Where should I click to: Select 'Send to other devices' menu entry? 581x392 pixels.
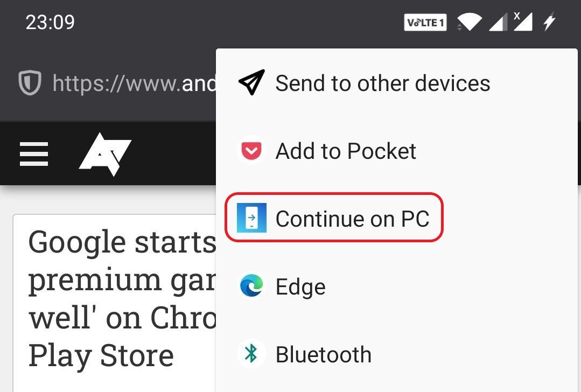coord(383,83)
